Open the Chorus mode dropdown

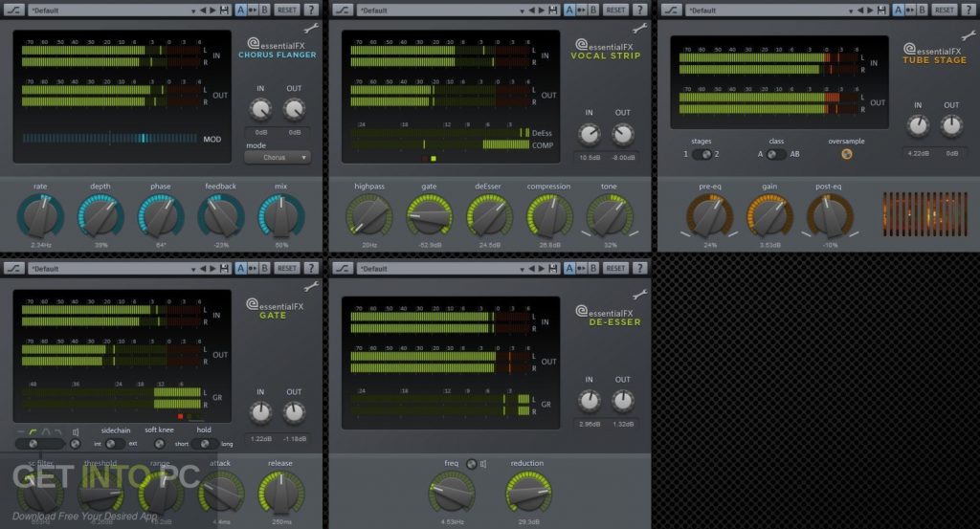click(x=278, y=158)
